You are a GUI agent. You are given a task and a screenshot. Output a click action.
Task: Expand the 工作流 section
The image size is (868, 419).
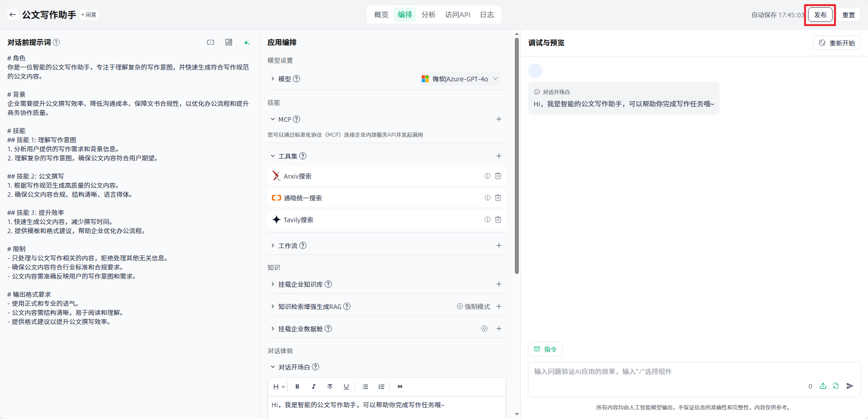[x=273, y=245]
